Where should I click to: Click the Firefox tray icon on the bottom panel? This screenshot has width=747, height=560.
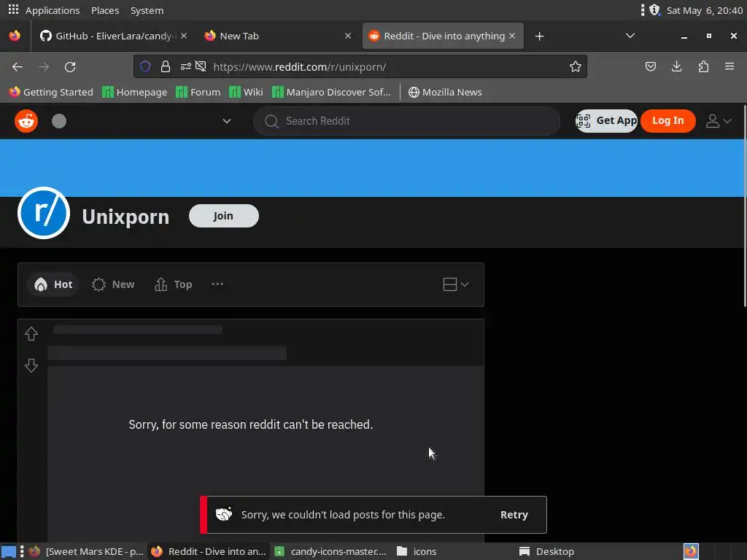[691, 551]
